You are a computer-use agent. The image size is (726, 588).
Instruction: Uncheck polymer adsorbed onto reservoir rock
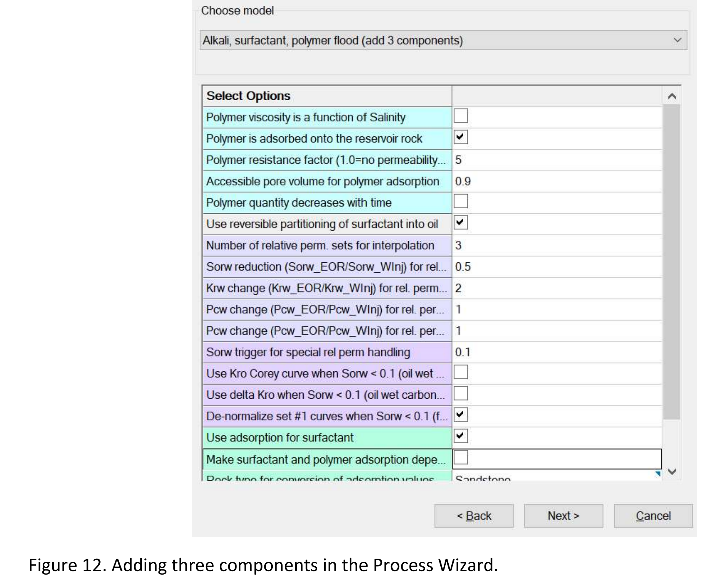pyautogui.click(x=461, y=137)
